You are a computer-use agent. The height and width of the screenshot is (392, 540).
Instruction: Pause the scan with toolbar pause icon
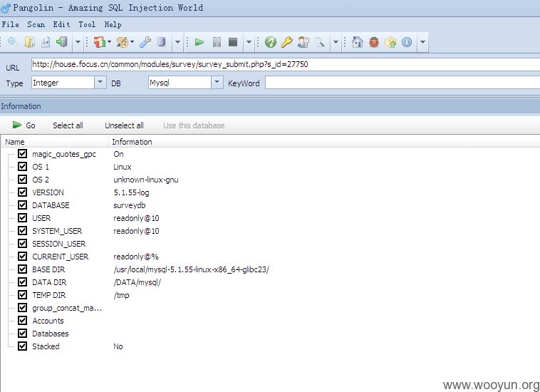[217, 42]
